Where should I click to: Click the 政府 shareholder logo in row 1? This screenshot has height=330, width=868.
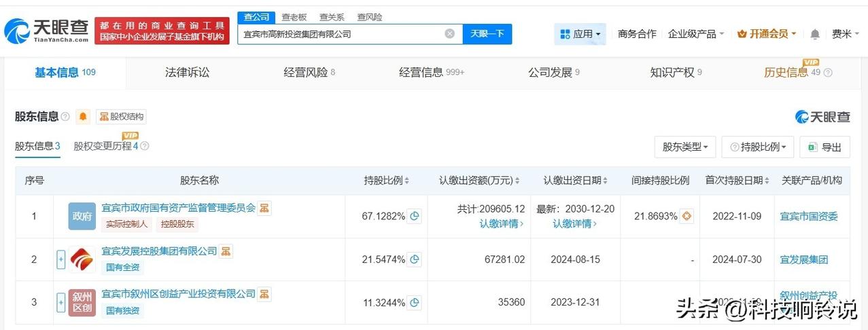coord(82,216)
